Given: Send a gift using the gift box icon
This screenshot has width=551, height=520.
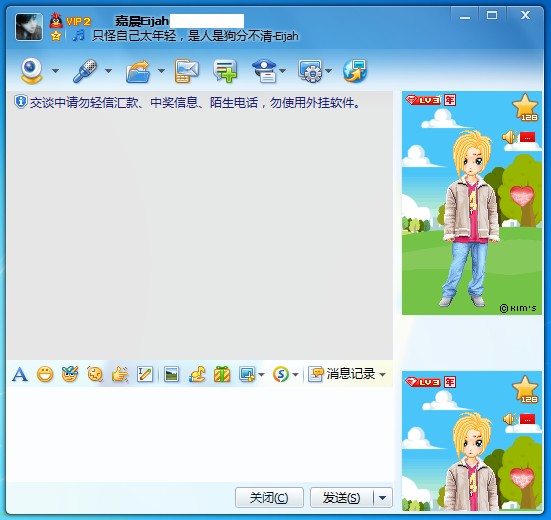Looking at the screenshot, I should pyautogui.click(x=222, y=374).
